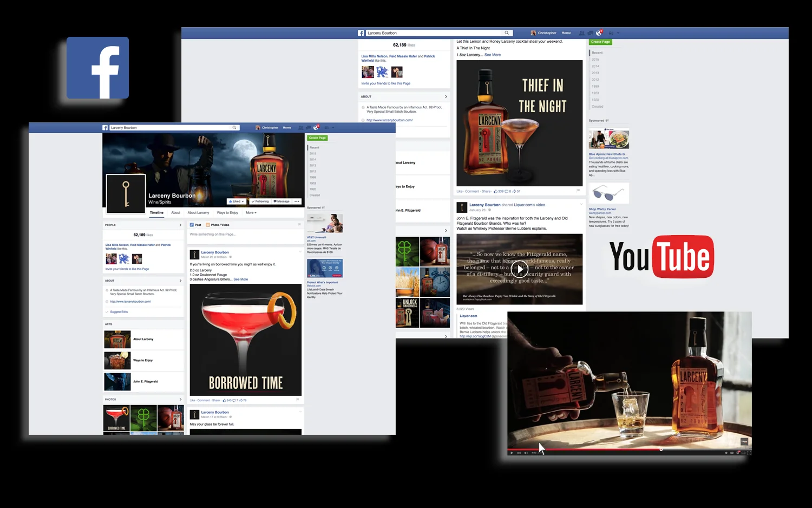Click the flag icon in the post composer header
Screen dimensions: 812x508
point(299,225)
